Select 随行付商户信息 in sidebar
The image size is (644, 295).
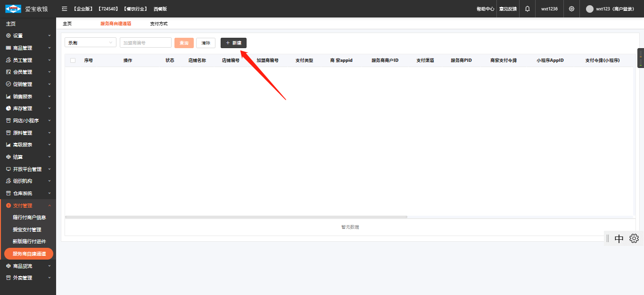29,218
